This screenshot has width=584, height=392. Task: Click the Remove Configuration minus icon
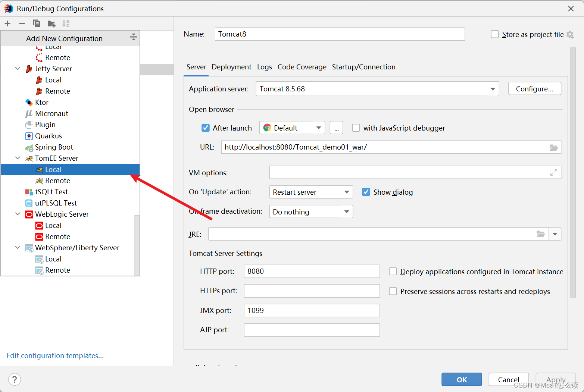(x=22, y=23)
